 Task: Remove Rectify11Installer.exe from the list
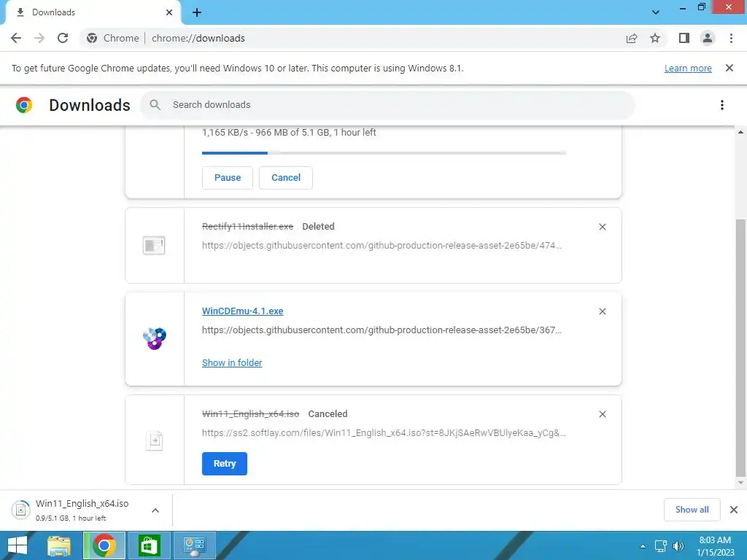(602, 227)
